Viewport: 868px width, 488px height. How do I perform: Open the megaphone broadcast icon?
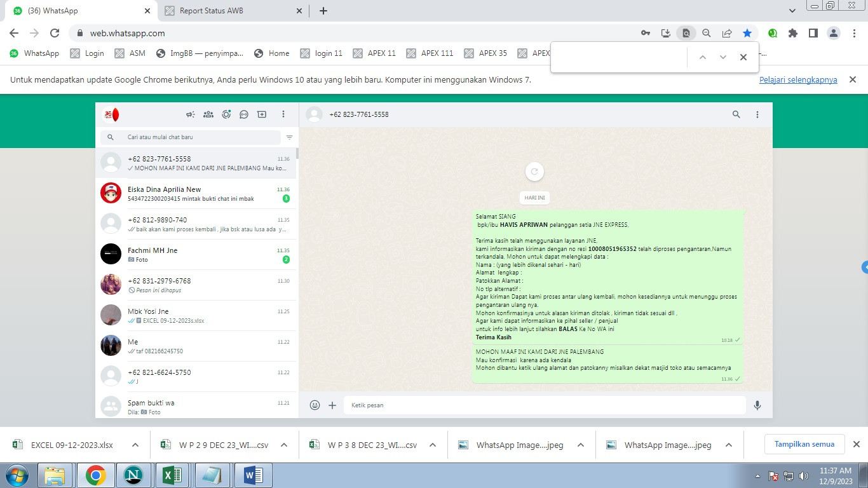tap(190, 114)
